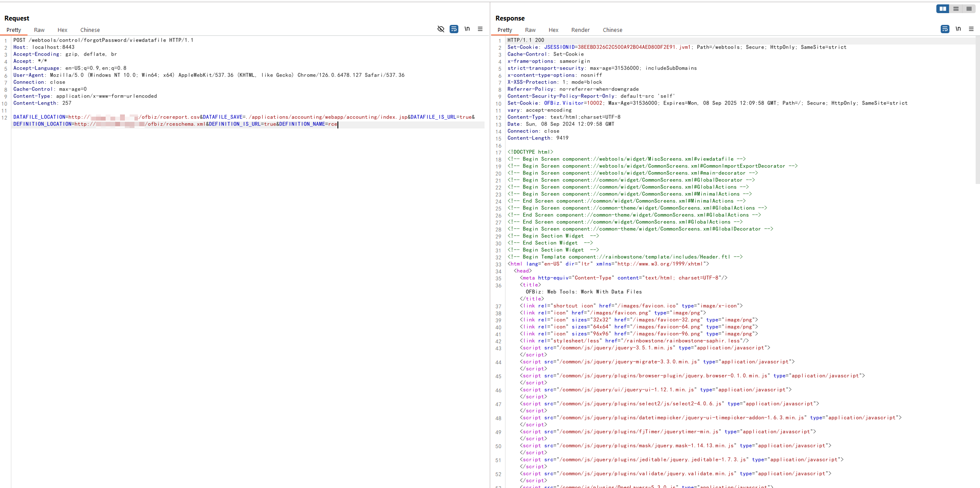
Task: Click the Accept-Language request header line
Action: [x=70, y=68]
